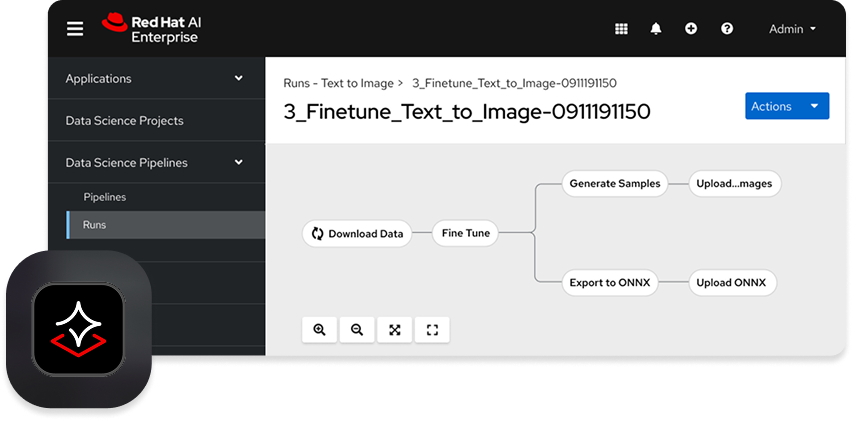Open the application launcher grid icon
852x421 pixels.
point(621,29)
